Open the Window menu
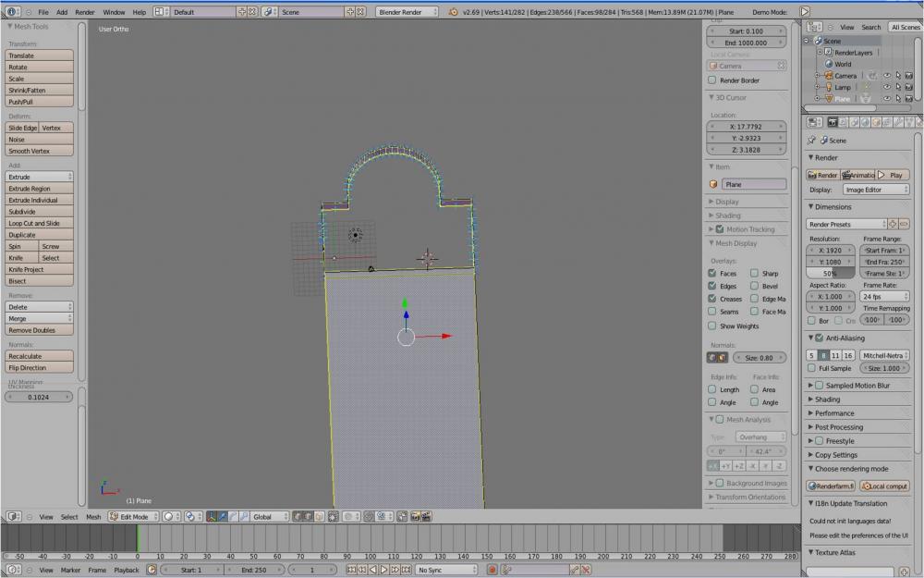Image resolution: width=924 pixels, height=578 pixels. coord(114,12)
